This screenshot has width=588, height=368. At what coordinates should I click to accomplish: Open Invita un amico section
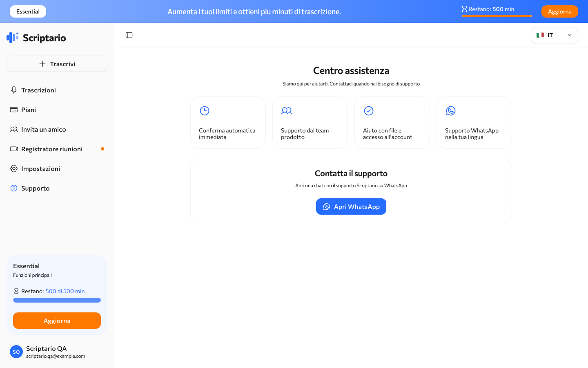(57, 129)
